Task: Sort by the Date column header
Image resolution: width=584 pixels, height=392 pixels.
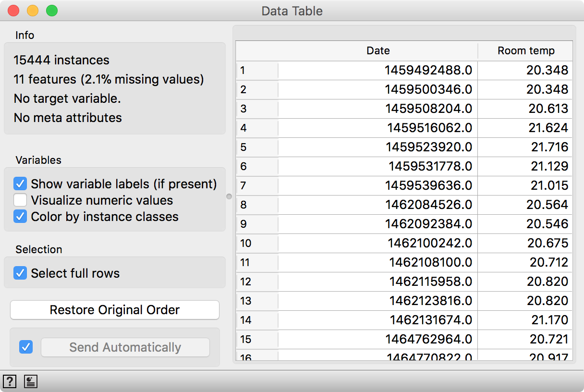Action: click(x=378, y=50)
